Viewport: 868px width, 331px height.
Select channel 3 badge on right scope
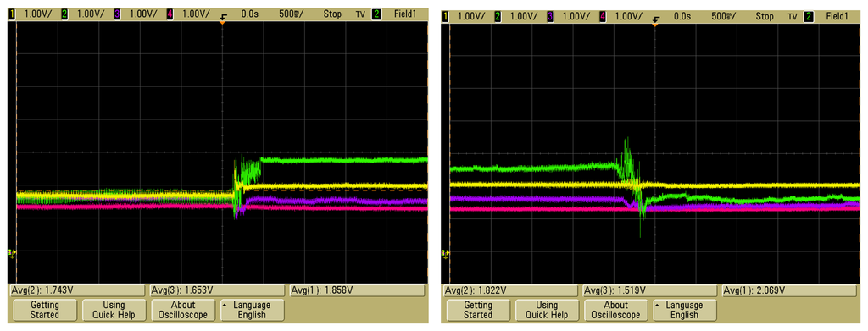550,17
